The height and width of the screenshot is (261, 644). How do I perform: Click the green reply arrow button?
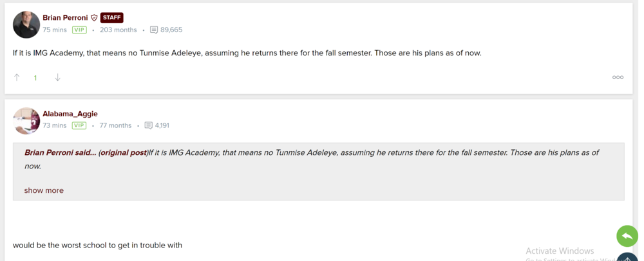click(627, 236)
